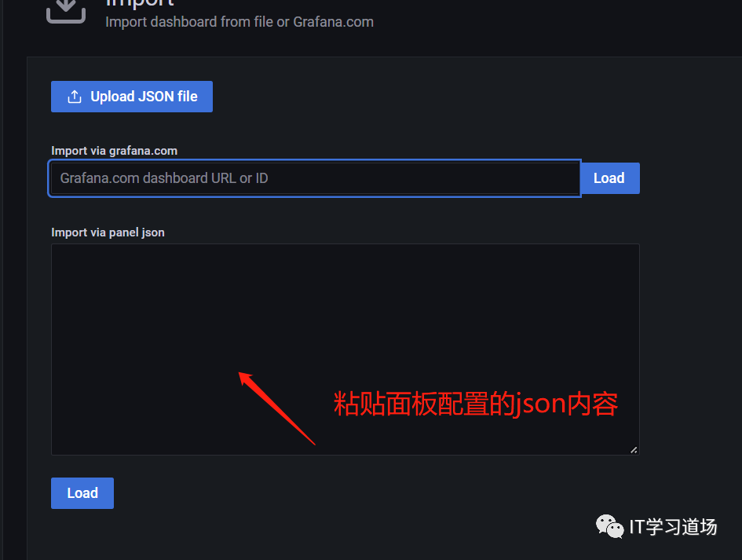Click inside the Import via panel json textarea

[x=345, y=350]
